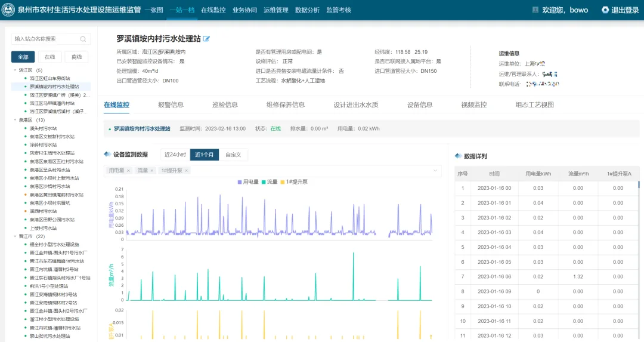Remove the 1#提升泵 tag with its x
Viewport: 644px width, 342px height.
click(x=187, y=171)
